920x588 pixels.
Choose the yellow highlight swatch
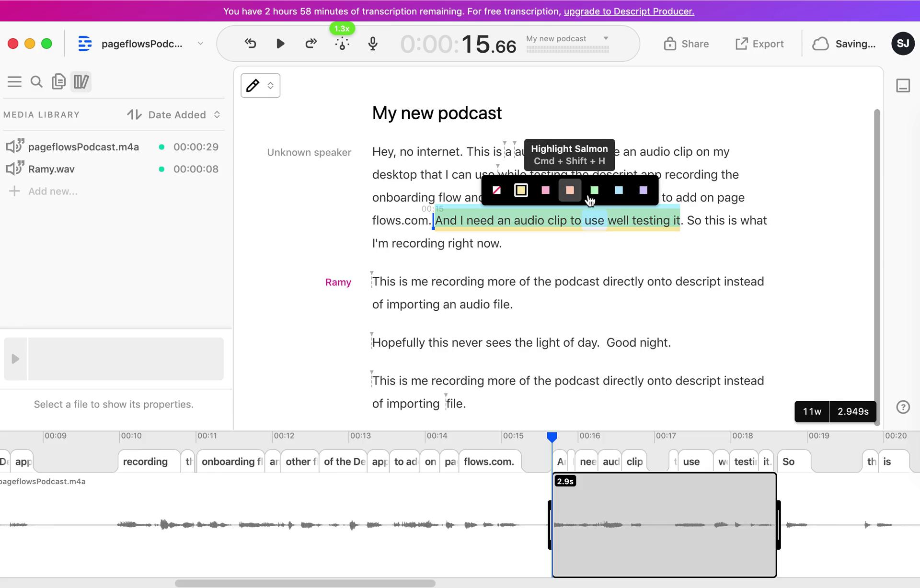521,191
